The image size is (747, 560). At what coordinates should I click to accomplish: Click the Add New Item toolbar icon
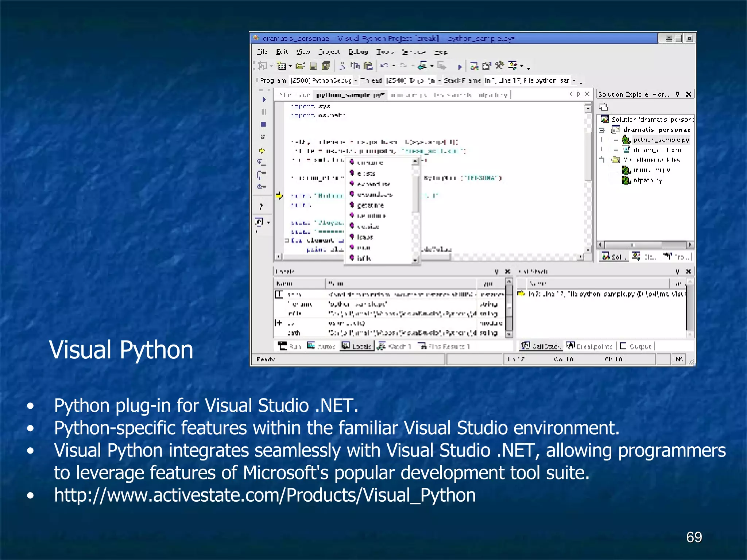tap(281, 66)
